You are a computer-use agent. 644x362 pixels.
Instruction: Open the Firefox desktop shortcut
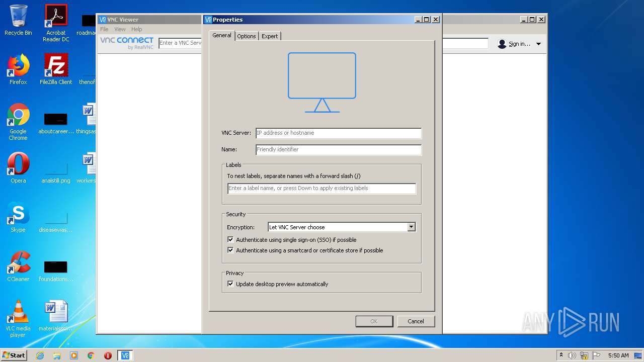pos(18,69)
